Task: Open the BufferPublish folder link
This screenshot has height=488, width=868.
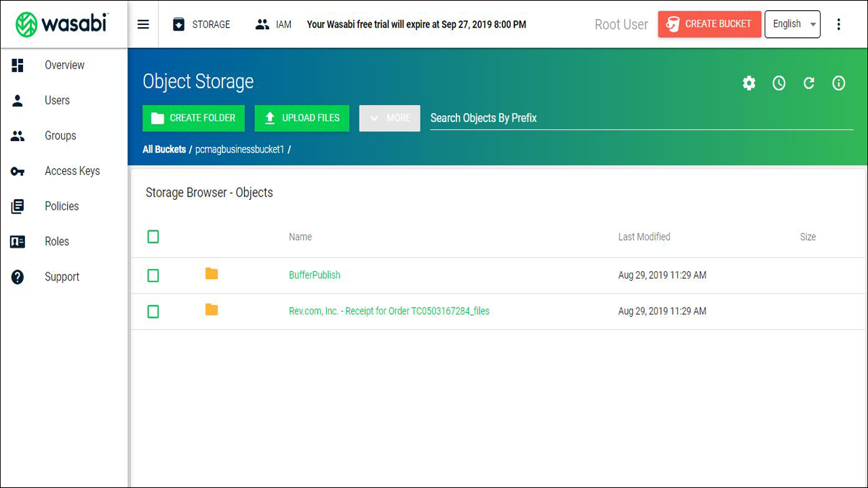Action: [x=315, y=275]
